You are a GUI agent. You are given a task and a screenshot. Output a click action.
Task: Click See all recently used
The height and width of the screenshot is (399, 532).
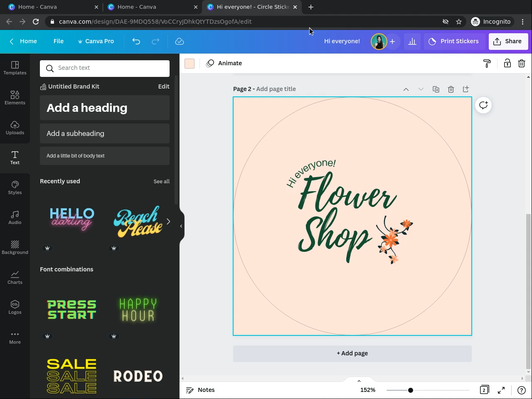[x=162, y=181]
